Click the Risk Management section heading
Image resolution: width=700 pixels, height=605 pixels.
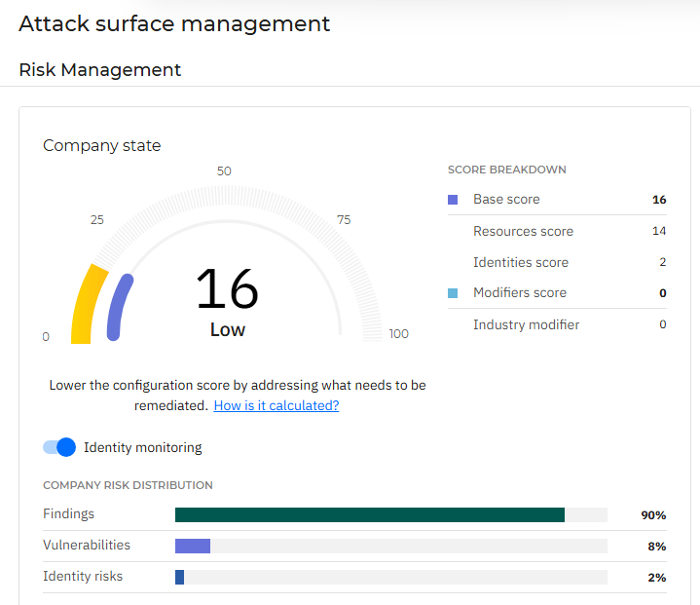pos(100,70)
